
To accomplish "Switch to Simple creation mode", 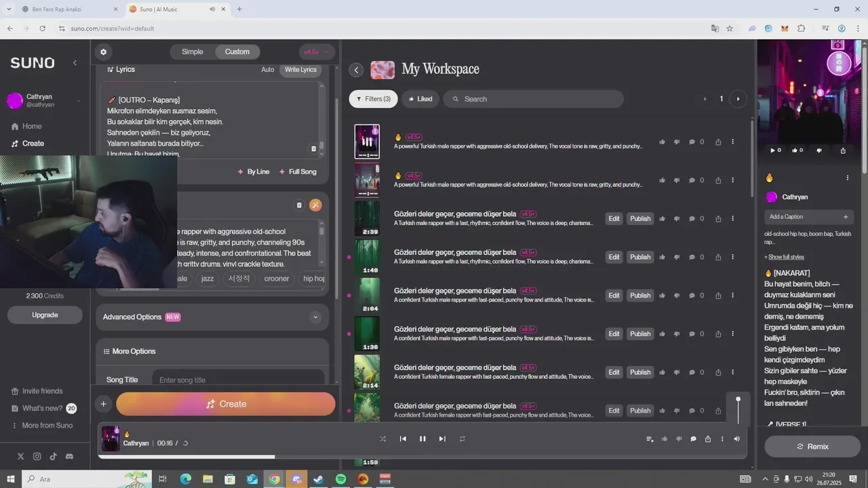I will point(192,52).
